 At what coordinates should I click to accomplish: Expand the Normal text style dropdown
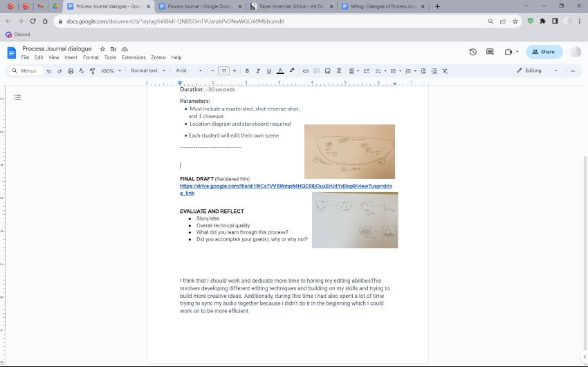point(148,70)
